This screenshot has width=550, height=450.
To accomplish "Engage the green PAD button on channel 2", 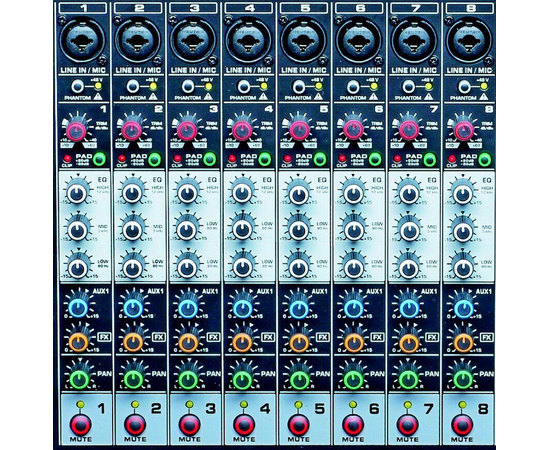I will (154, 159).
